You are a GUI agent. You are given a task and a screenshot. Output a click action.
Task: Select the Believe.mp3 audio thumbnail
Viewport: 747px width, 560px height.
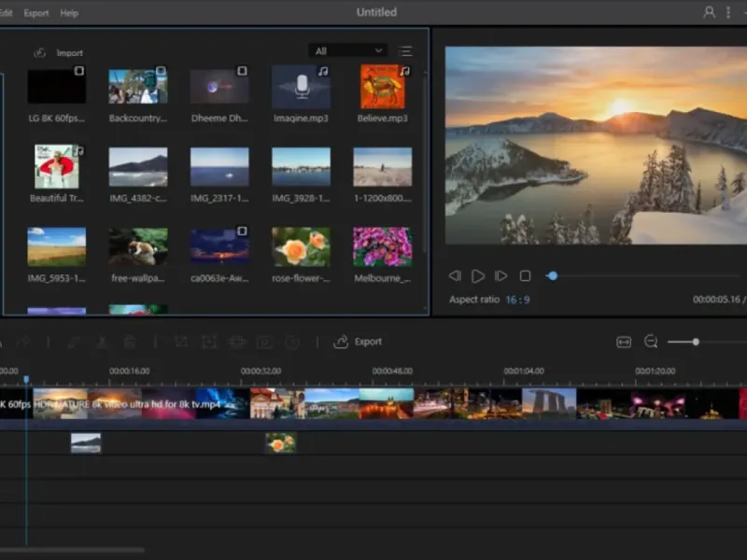point(383,87)
